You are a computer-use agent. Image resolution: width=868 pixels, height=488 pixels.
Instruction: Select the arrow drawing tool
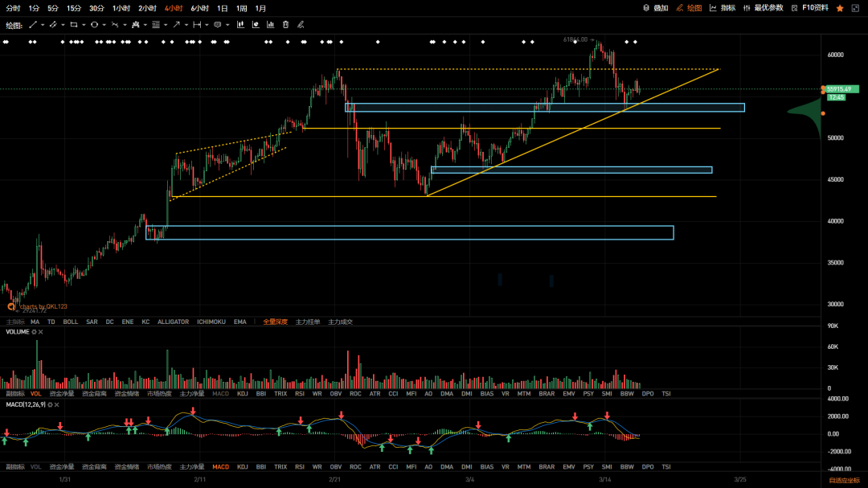[x=176, y=25]
